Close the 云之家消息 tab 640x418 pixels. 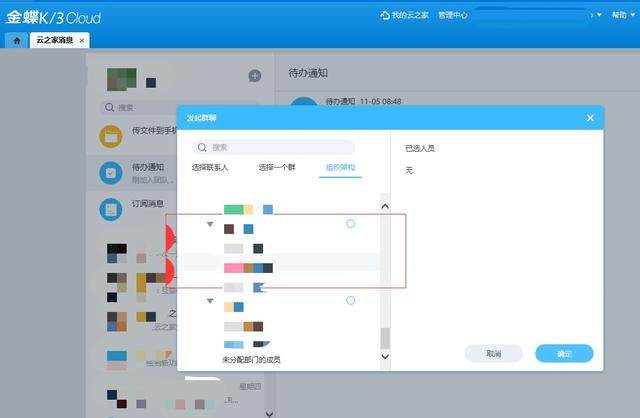point(82,40)
